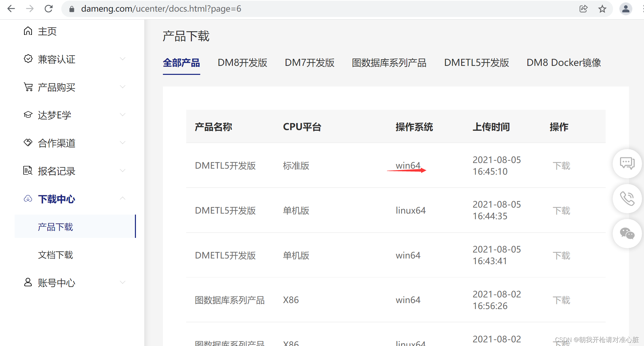Select the 全部产品 tab
Screen dimensions: 644x346
click(x=181, y=63)
